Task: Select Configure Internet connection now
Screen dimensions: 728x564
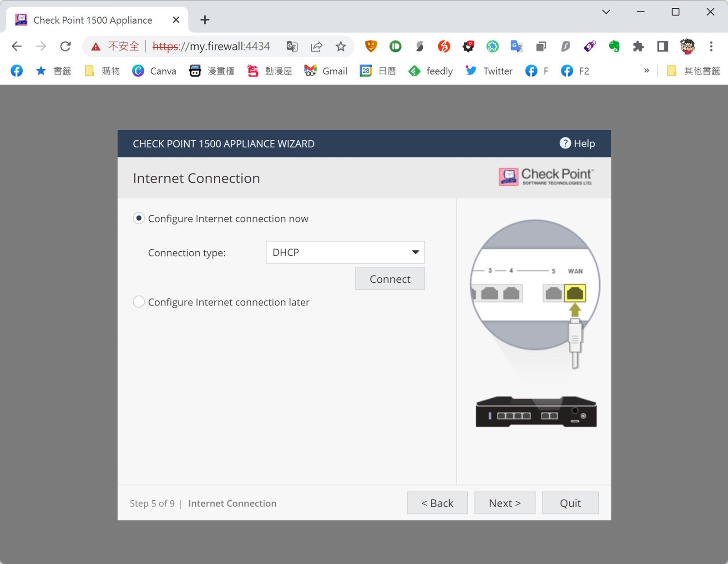Action: [139, 218]
